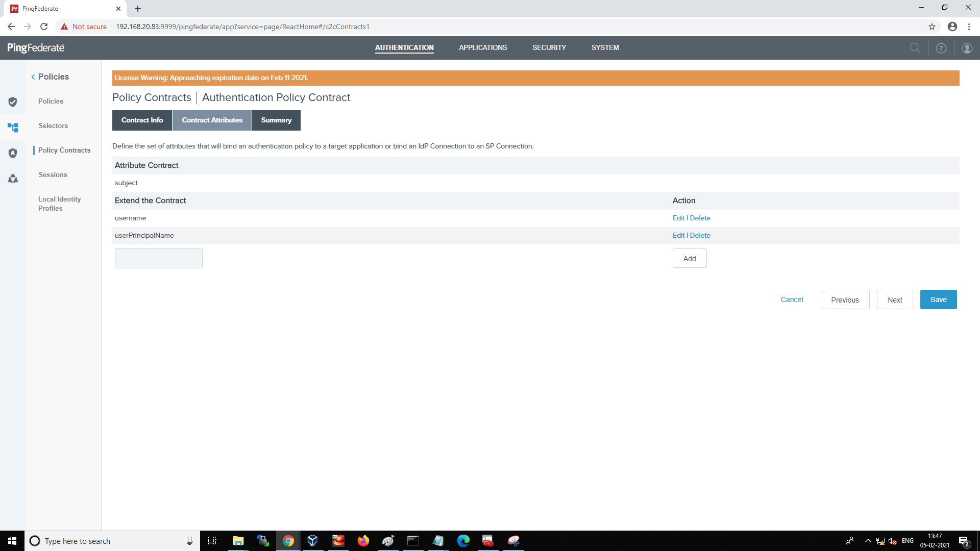Click the help question mark icon
The image size is (980, 551).
(942, 48)
